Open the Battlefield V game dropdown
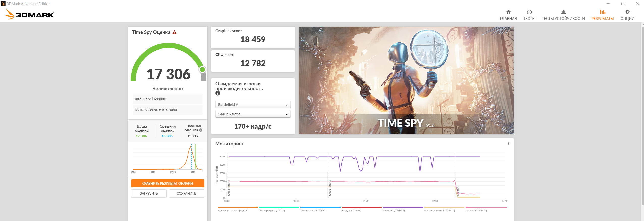The image size is (644, 221). [253, 105]
